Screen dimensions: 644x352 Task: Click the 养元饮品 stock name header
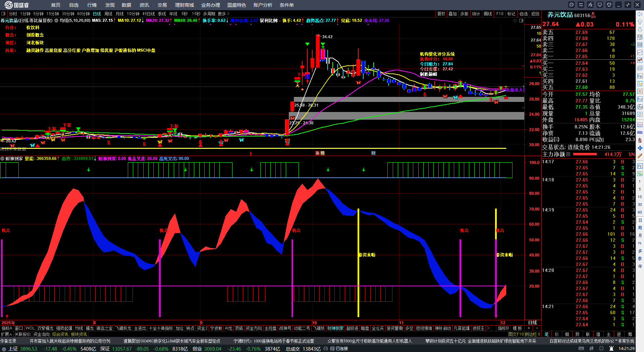coord(560,15)
